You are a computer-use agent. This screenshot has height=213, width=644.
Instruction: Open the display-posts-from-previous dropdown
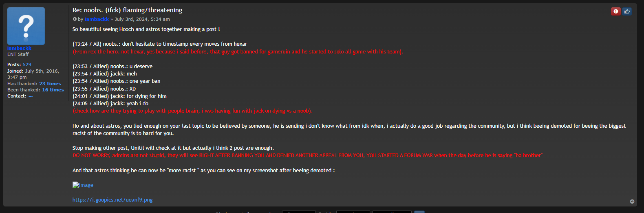pos(299,212)
